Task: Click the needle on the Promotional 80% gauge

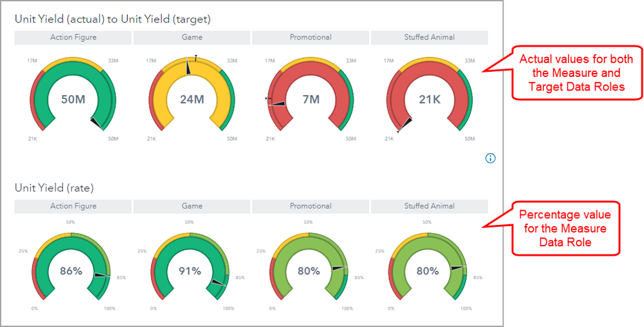Action: [339, 268]
